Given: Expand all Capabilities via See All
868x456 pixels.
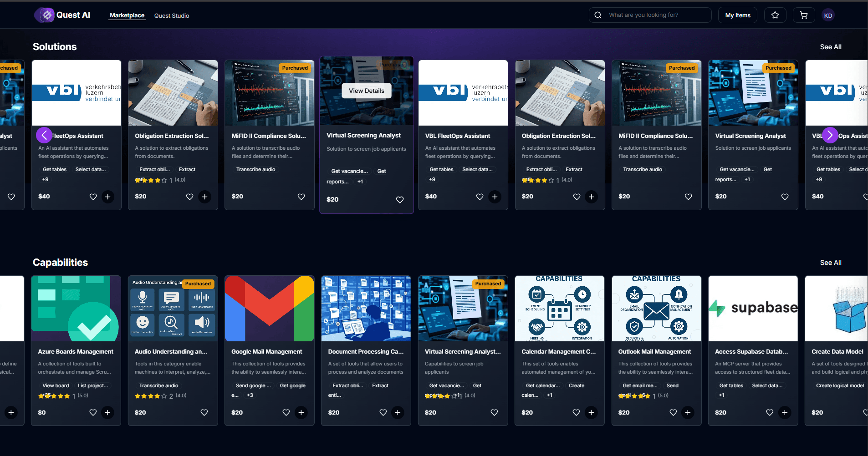Looking at the screenshot, I should [830, 263].
